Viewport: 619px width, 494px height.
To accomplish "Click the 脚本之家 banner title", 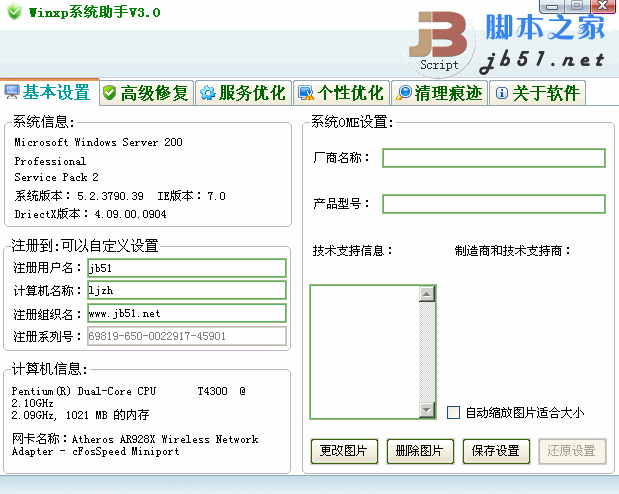I will pyautogui.click(x=545, y=27).
